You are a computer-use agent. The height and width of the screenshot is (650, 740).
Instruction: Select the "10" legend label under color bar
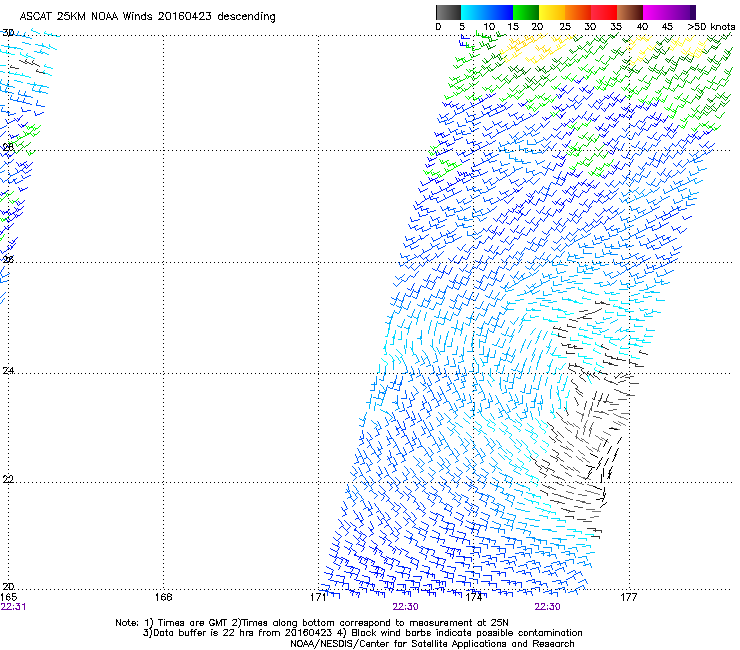click(x=489, y=27)
